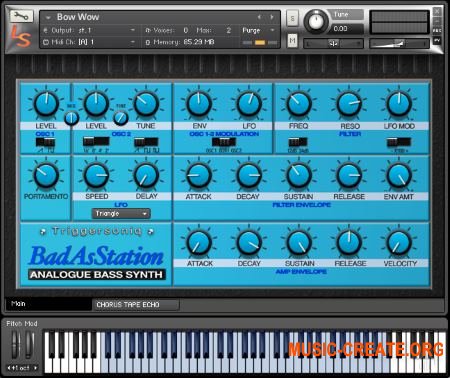Click the filter envelope SUSTAIN knob

click(299, 175)
